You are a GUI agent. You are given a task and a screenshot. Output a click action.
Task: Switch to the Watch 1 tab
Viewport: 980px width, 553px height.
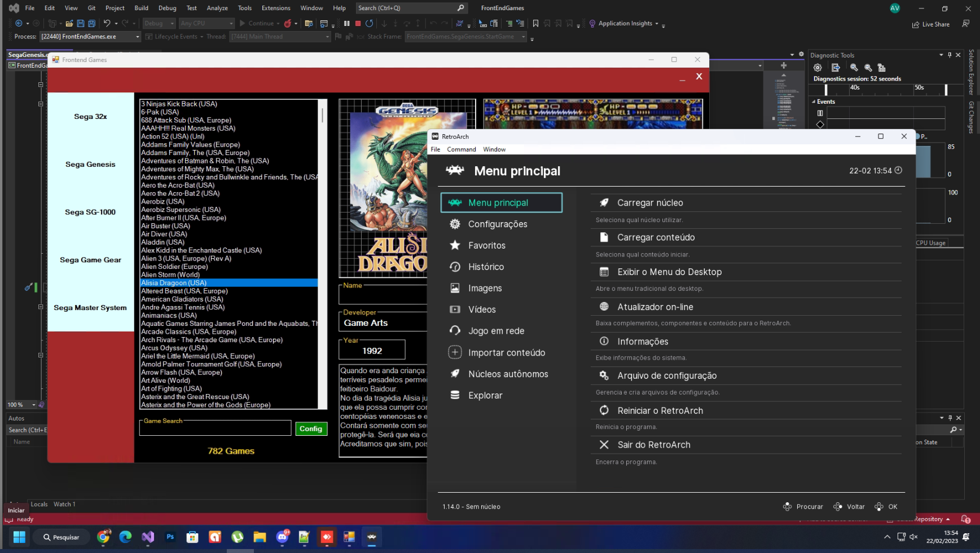(64, 504)
